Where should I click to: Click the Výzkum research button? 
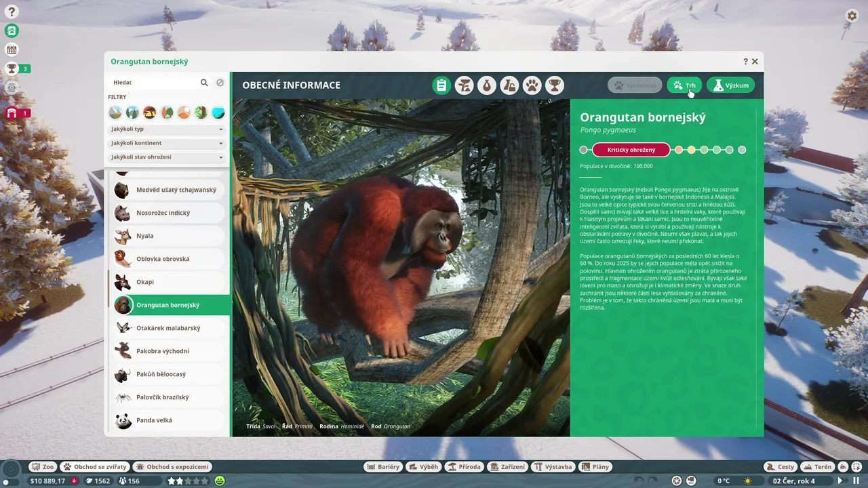tap(730, 85)
